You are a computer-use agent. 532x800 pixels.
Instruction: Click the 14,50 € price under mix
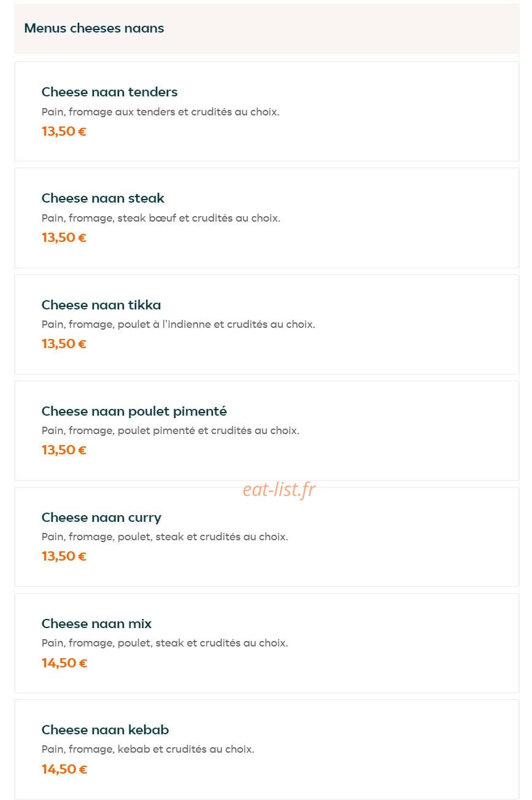[64, 663]
